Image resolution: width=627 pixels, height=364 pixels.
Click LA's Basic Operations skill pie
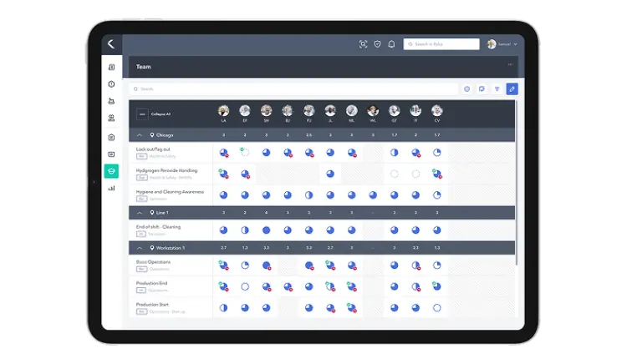(224, 265)
